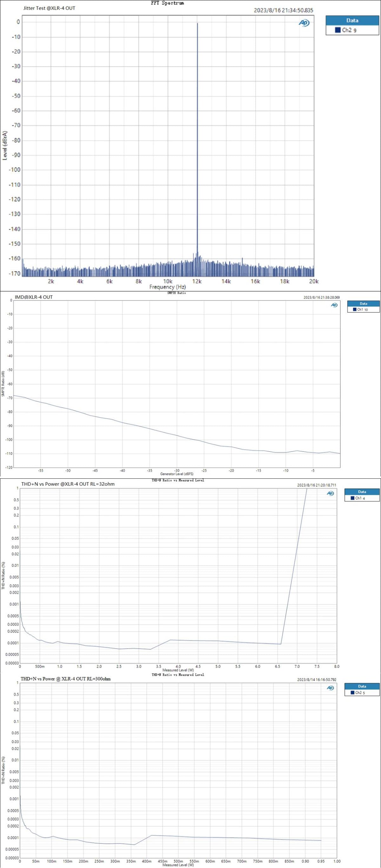The width and height of the screenshot is (381, 868).
Task: Click the Data header in the SMPTE Ratio legend
Action: tap(363, 304)
